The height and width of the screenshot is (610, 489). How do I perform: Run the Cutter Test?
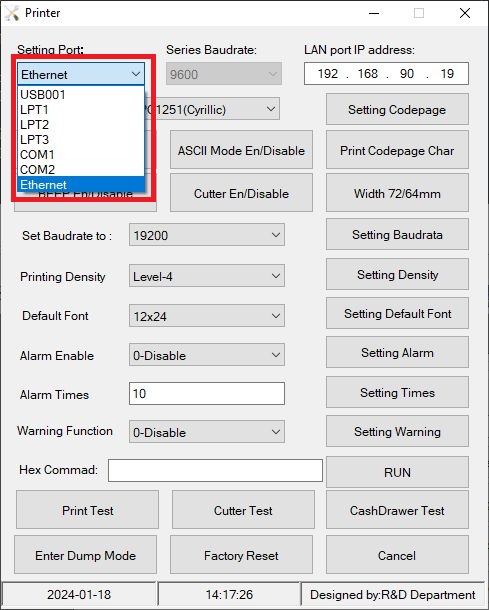(243, 510)
